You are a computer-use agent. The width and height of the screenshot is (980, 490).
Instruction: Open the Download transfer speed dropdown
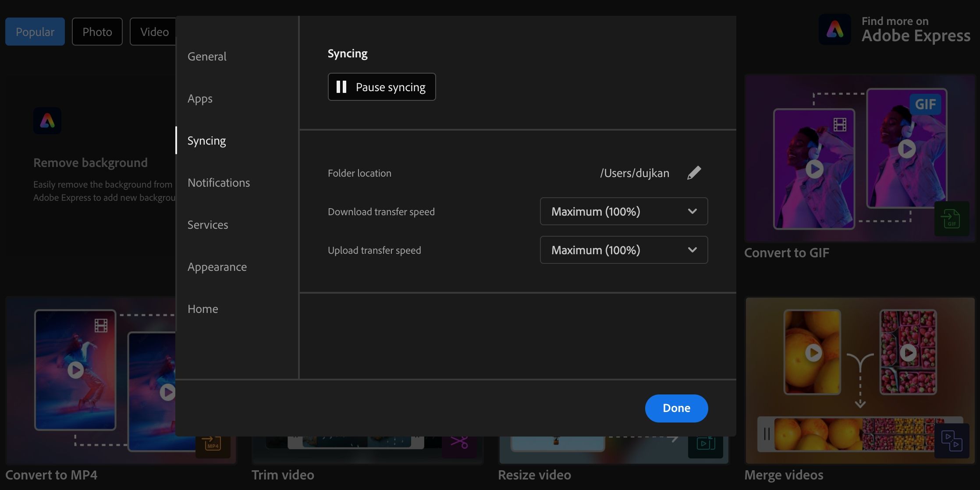coord(624,211)
